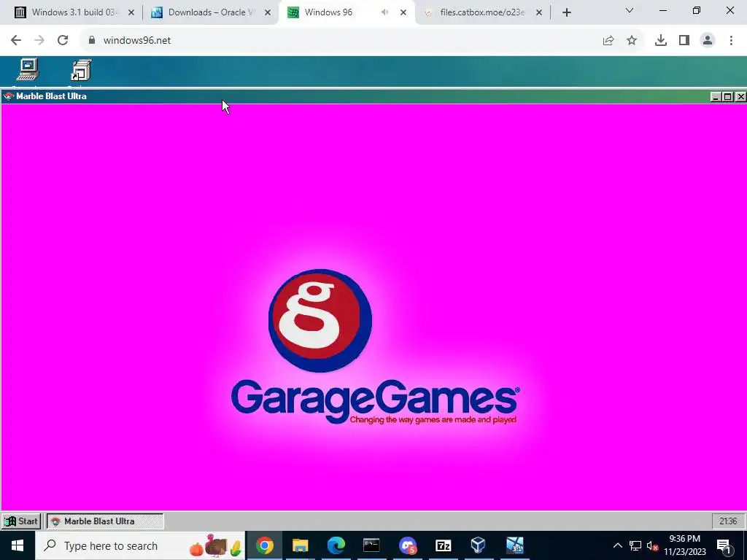Image resolution: width=747 pixels, height=560 pixels.
Task: Open the Chrome three-dot menu
Action: point(731,40)
